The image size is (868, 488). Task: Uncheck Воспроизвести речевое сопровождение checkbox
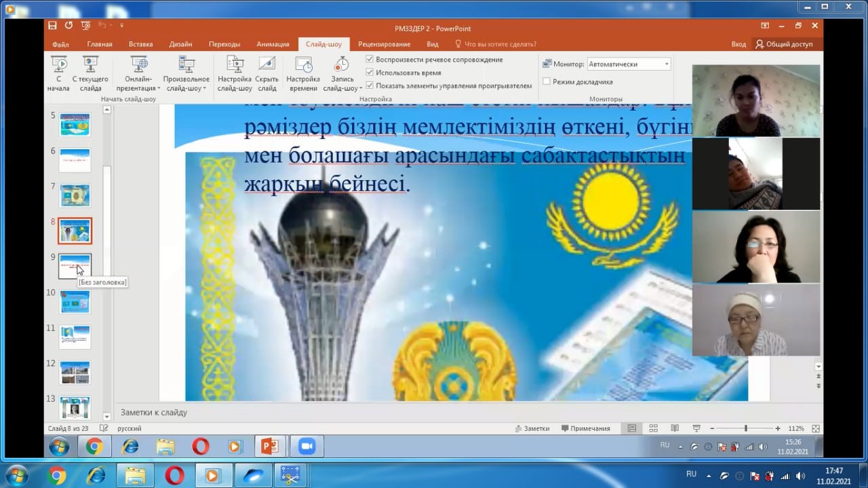coord(370,60)
